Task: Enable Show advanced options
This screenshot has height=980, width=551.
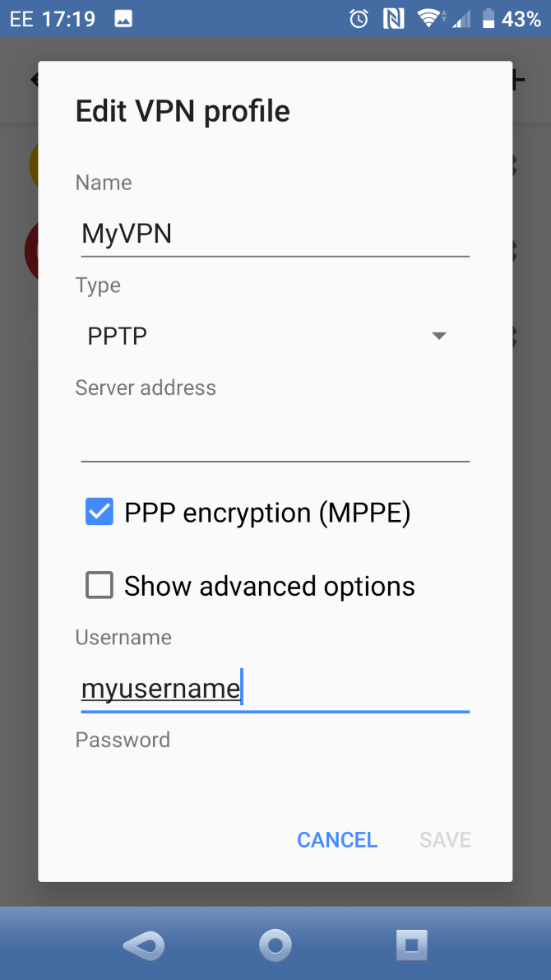Action: click(99, 585)
